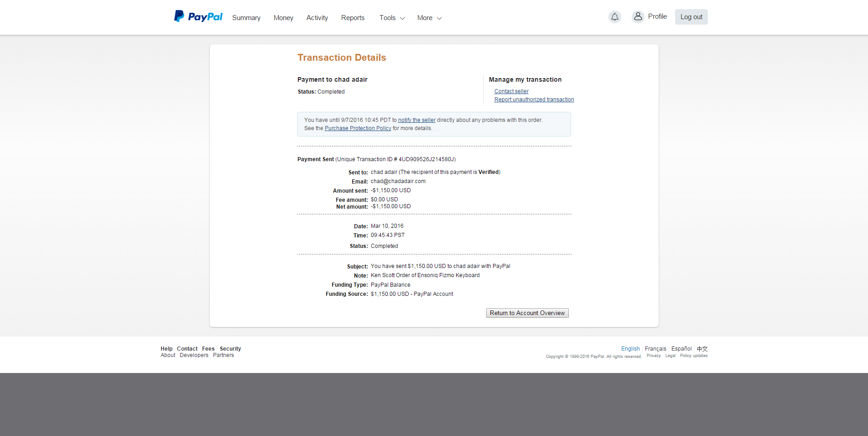Visit the Developers footer link
Viewport: 868px width, 436px height.
194,355
